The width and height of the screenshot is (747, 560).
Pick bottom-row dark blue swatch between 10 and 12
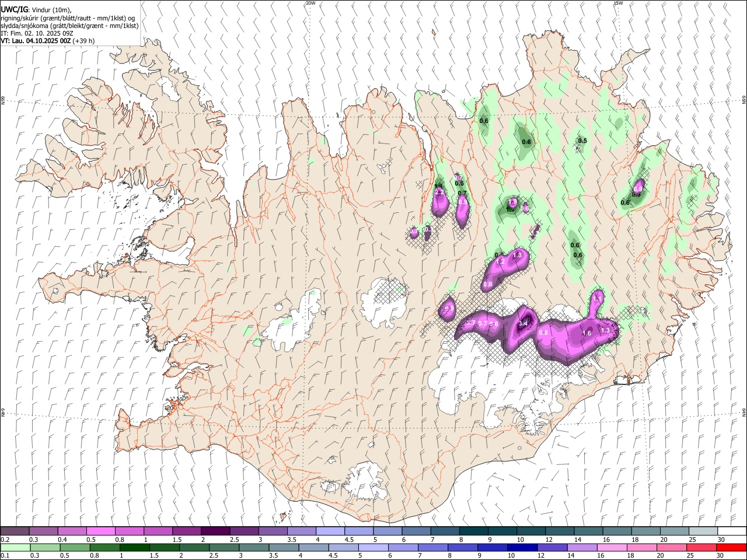[x=522, y=548]
